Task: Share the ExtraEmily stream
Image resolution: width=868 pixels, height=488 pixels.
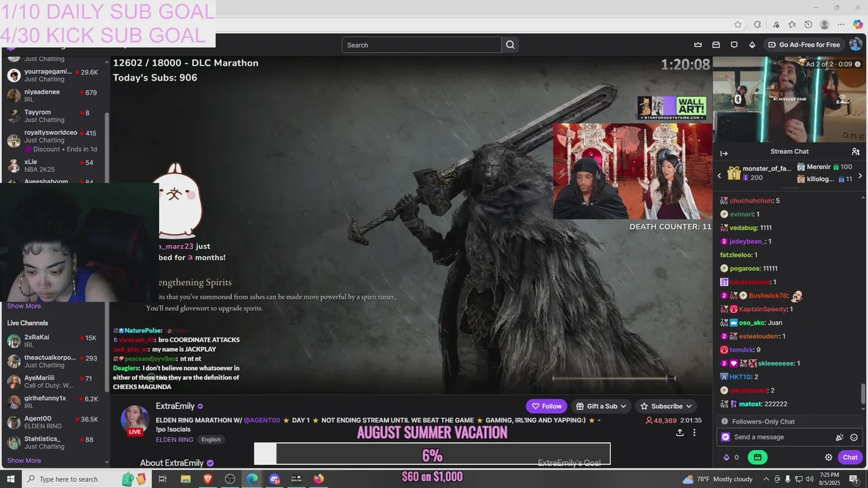Action: (x=679, y=432)
